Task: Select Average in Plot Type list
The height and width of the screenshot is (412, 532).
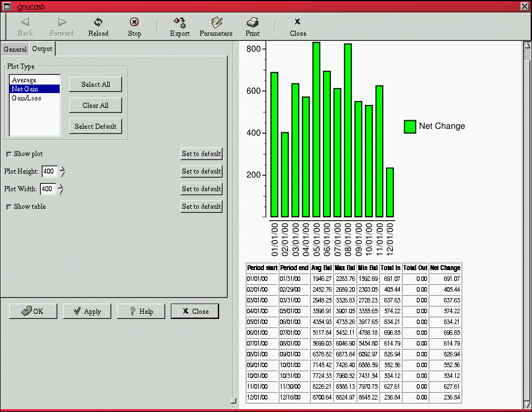Action: [x=24, y=80]
